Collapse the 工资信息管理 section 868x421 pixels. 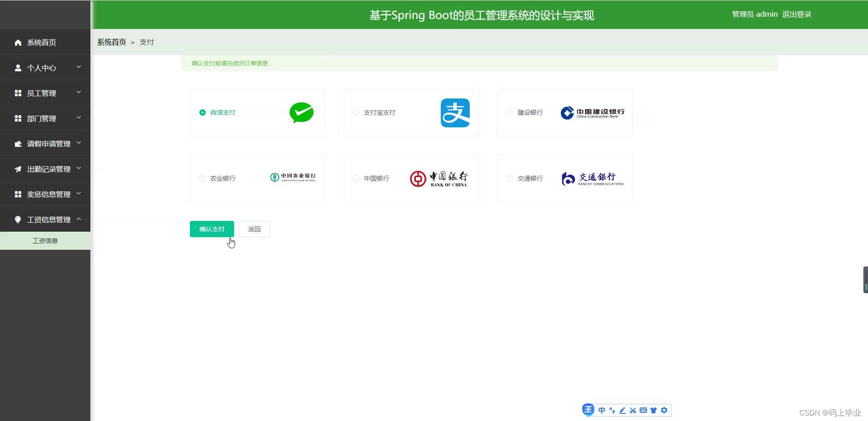[45, 219]
